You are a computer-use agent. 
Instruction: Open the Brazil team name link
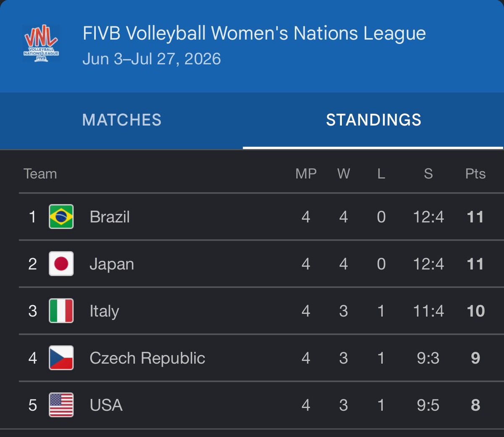[110, 217]
